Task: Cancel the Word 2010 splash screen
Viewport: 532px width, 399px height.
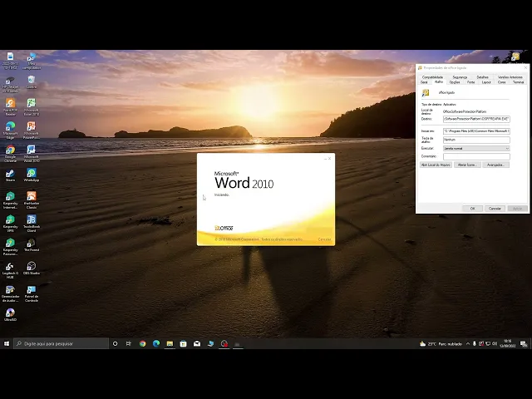Action: 324,239
